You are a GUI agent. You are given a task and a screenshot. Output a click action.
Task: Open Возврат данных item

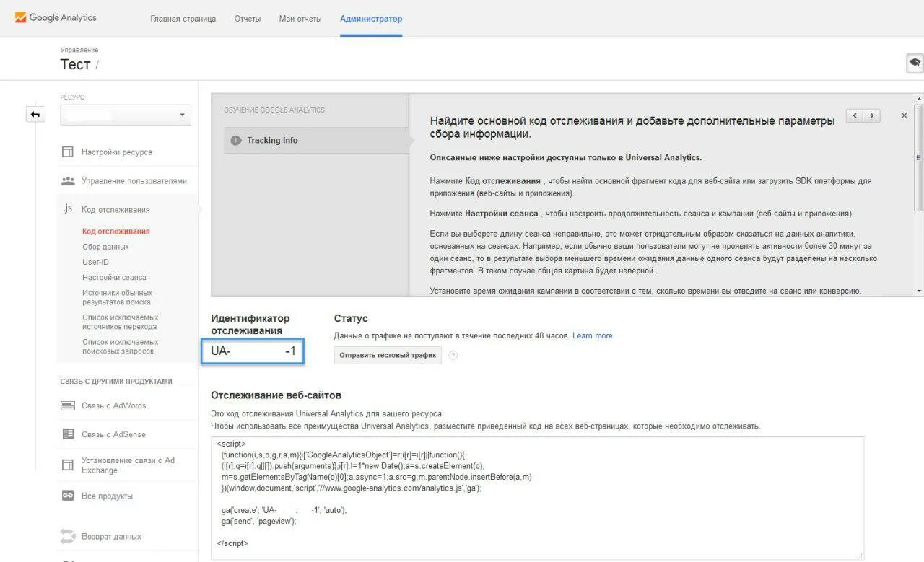tap(111, 537)
